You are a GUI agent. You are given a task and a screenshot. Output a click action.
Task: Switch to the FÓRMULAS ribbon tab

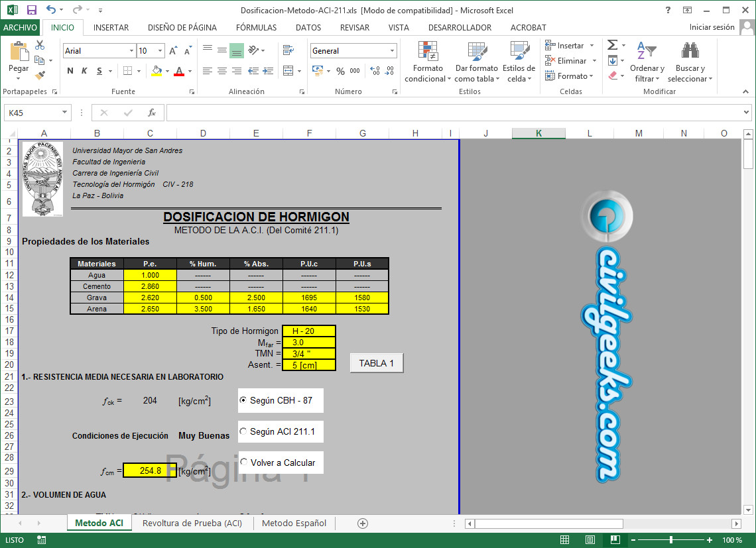click(x=256, y=28)
